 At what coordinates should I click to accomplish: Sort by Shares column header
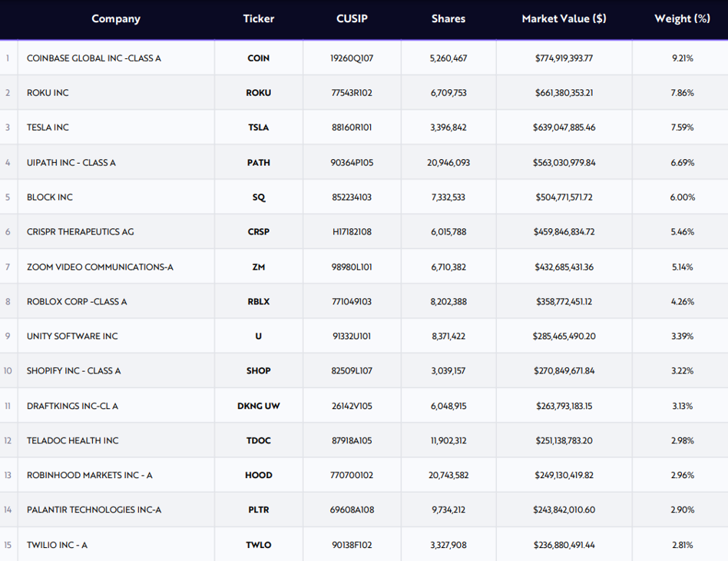coord(448,18)
